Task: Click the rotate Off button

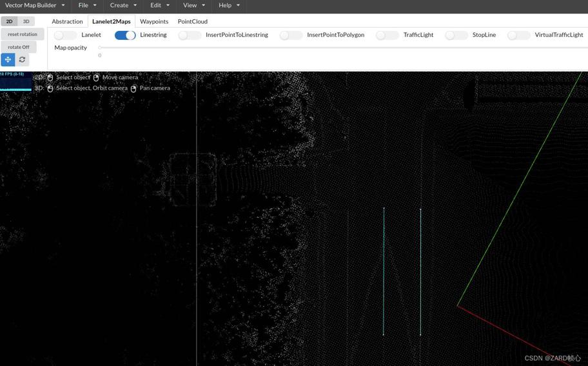Action: (x=19, y=47)
